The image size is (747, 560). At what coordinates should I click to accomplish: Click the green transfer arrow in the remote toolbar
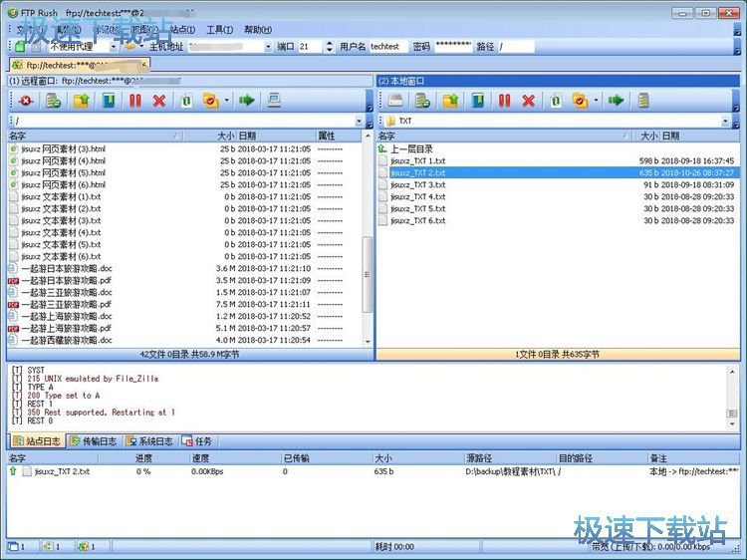pos(247,101)
